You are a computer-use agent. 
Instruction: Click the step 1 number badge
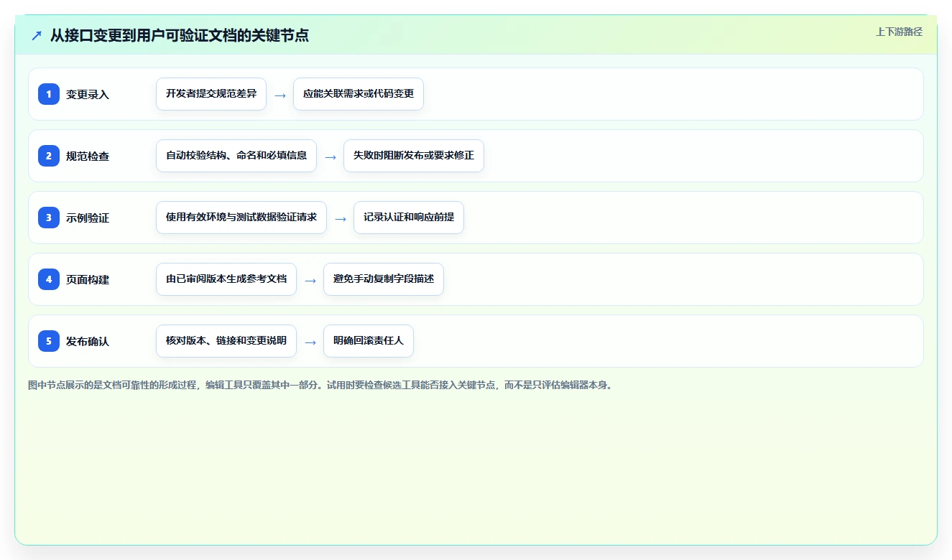coord(49,94)
